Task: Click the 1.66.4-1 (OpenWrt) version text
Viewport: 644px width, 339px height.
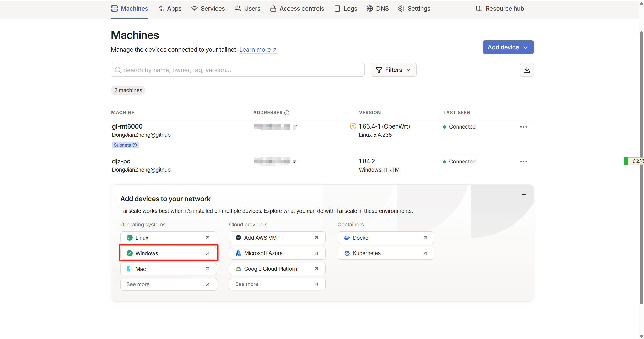Action: point(384,126)
